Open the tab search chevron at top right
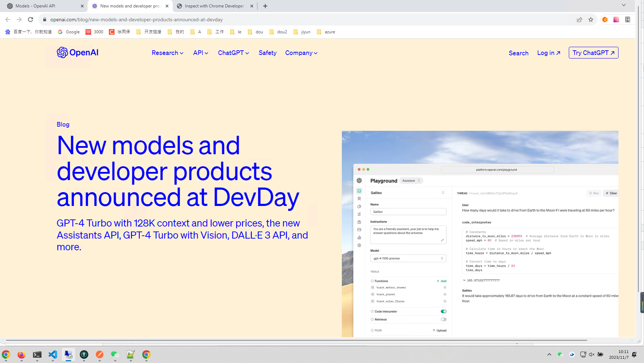Viewport: 644px width, 363px height. 624,5
